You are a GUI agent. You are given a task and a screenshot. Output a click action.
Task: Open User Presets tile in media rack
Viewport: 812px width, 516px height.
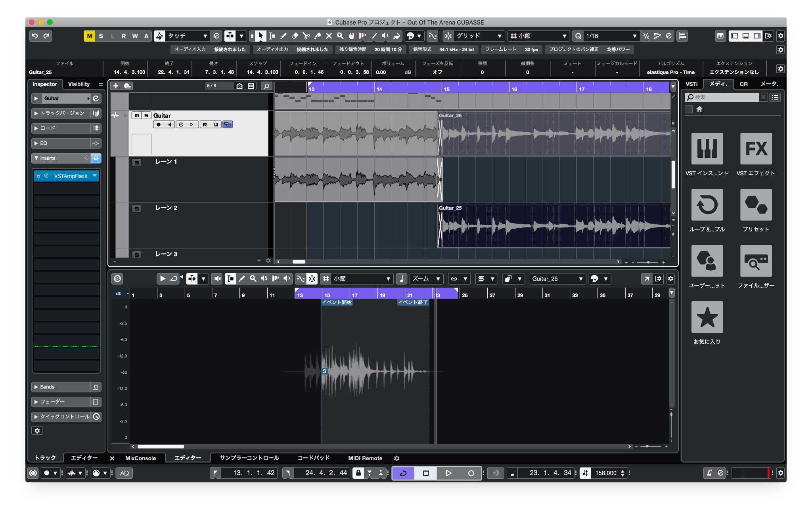[707, 261]
